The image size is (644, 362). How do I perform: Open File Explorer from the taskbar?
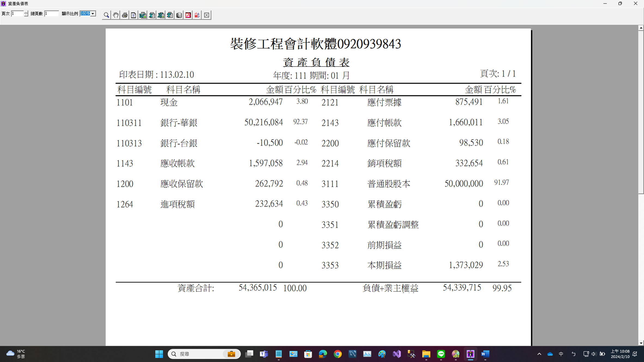tap(426, 354)
